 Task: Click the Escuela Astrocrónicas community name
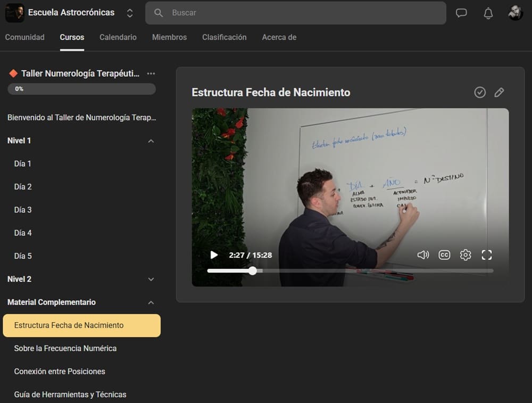(x=71, y=13)
